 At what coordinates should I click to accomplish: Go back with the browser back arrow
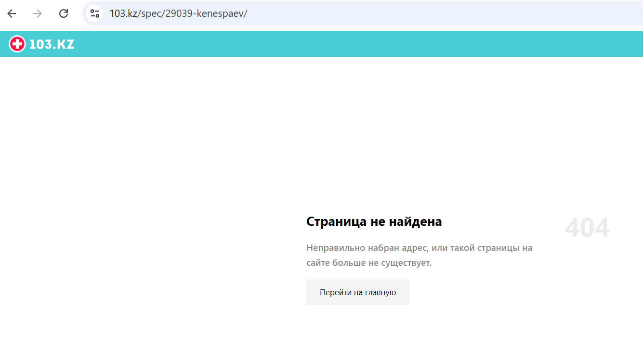coord(12,13)
